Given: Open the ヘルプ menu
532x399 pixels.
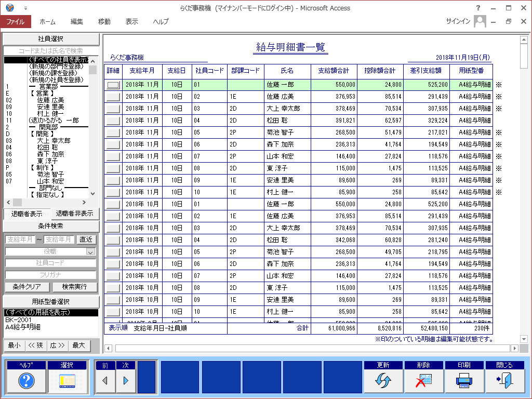Looking at the screenshot, I should (x=161, y=21).
